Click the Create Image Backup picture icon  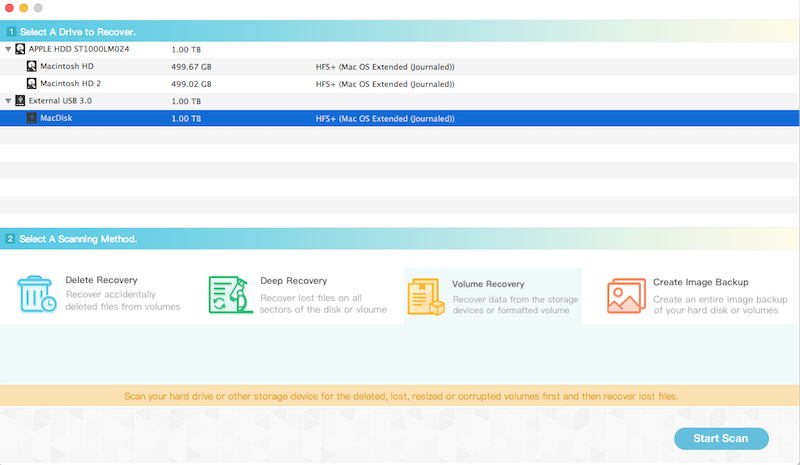point(626,296)
